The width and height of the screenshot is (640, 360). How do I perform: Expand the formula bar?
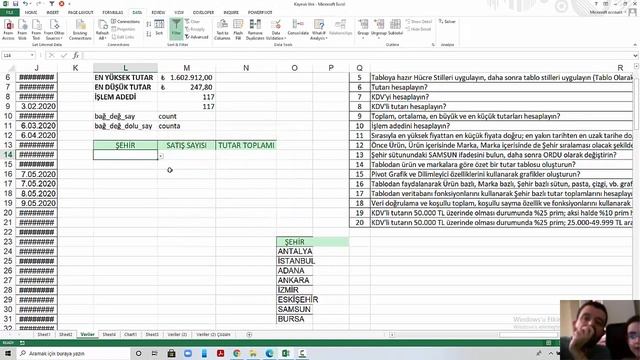[x=636, y=55]
